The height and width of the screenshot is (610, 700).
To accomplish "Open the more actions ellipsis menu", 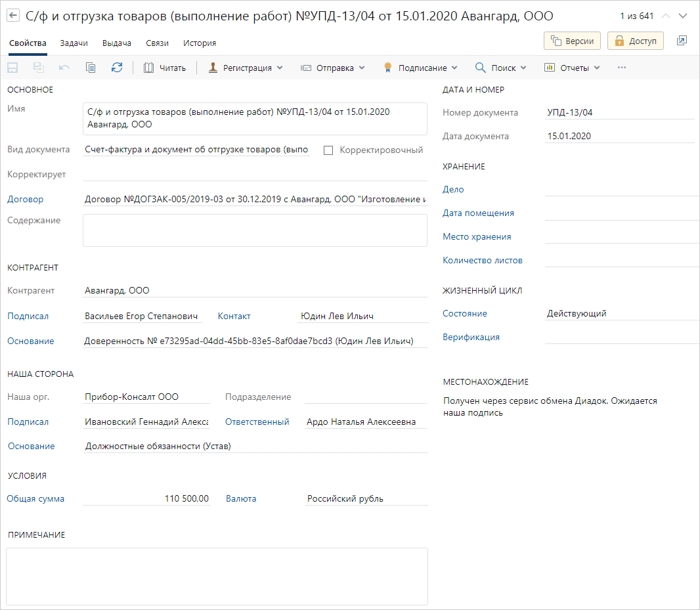I will click(622, 68).
